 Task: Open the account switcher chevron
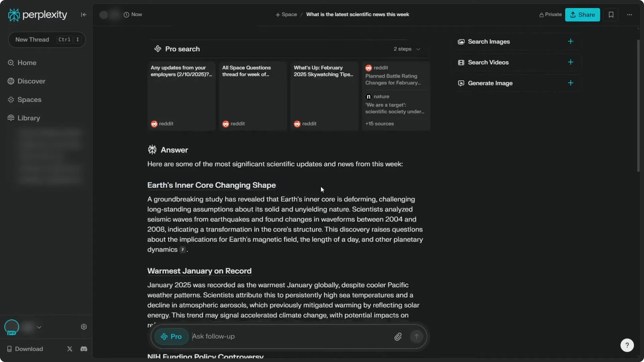(39, 327)
